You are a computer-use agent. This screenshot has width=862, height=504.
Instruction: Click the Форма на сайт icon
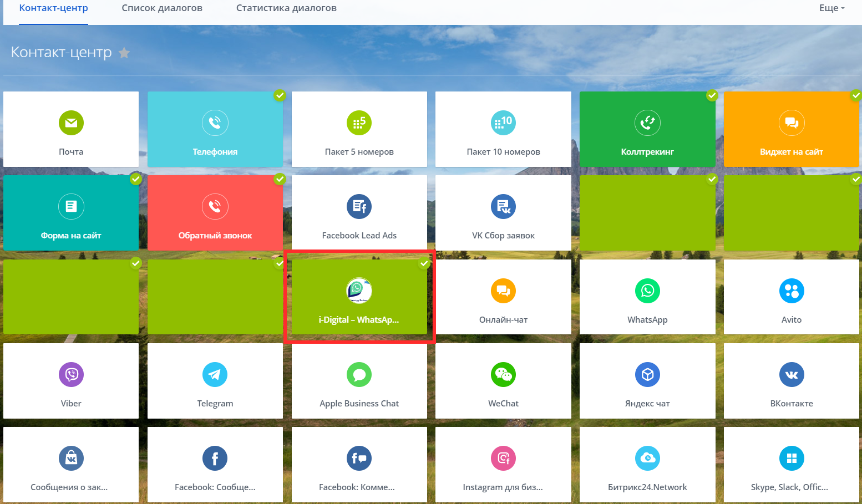(71, 206)
